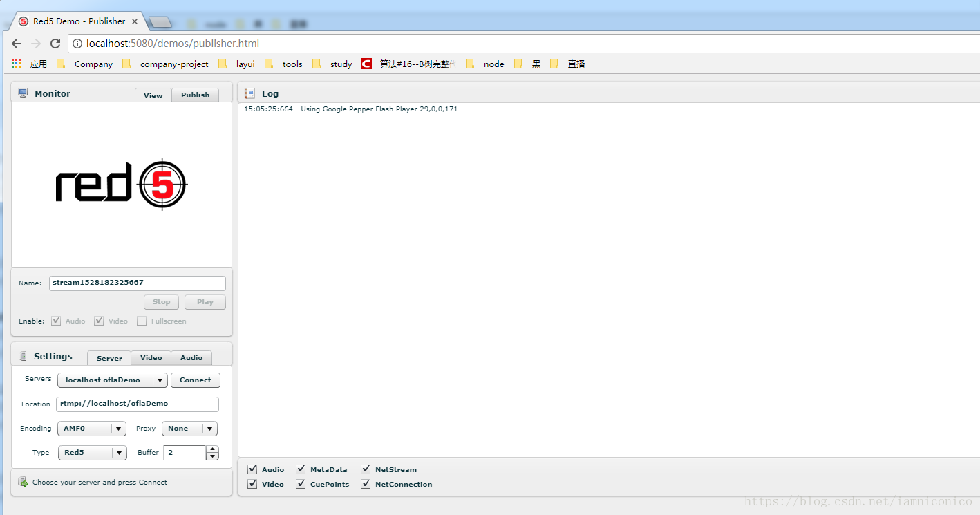
Task: Toggle the Video log filter checkbox
Action: pyautogui.click(x=252, y=484)
